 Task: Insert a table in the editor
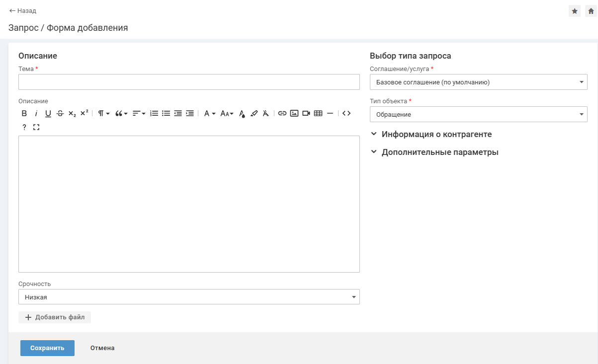click(x=318, y=113)
